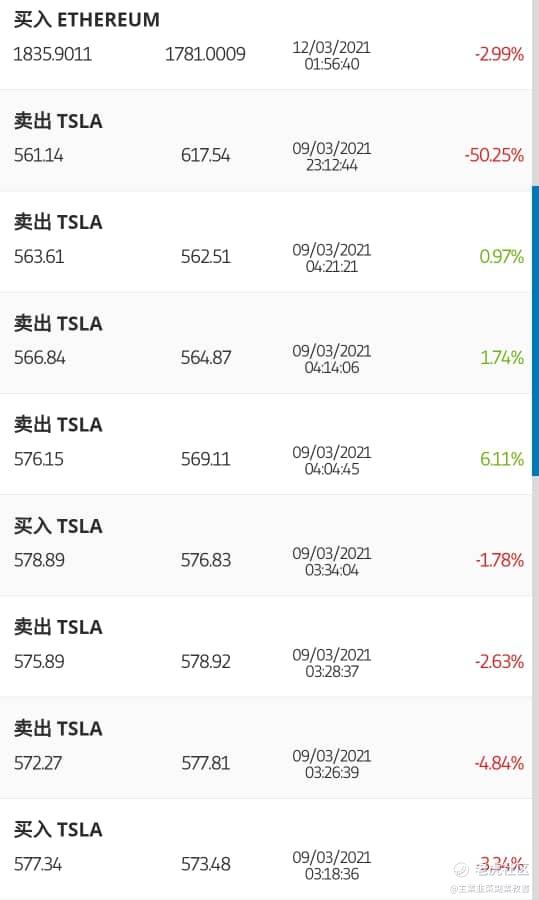Select the 卖出 TSLA trade with -50.25% loss
This screenshot has width=539, height=900.
pyautogui.click(x=266, y=140)
